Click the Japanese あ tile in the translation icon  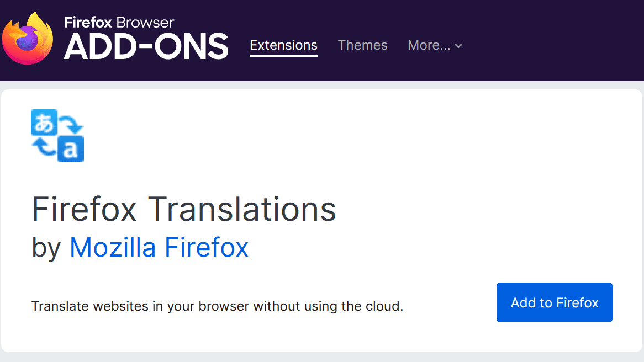coord(44,124)
